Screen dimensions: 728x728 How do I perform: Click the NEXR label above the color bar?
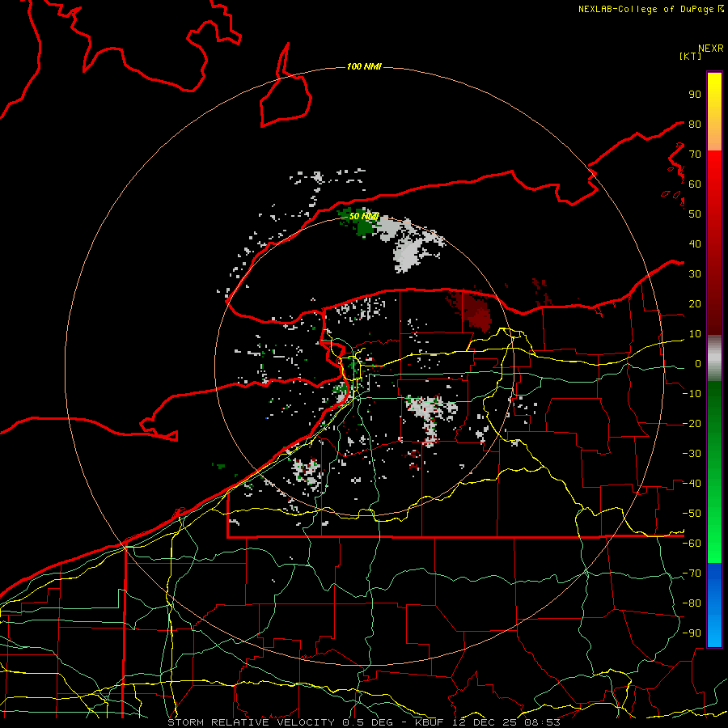pyautogui.click(x=711, y=49)
